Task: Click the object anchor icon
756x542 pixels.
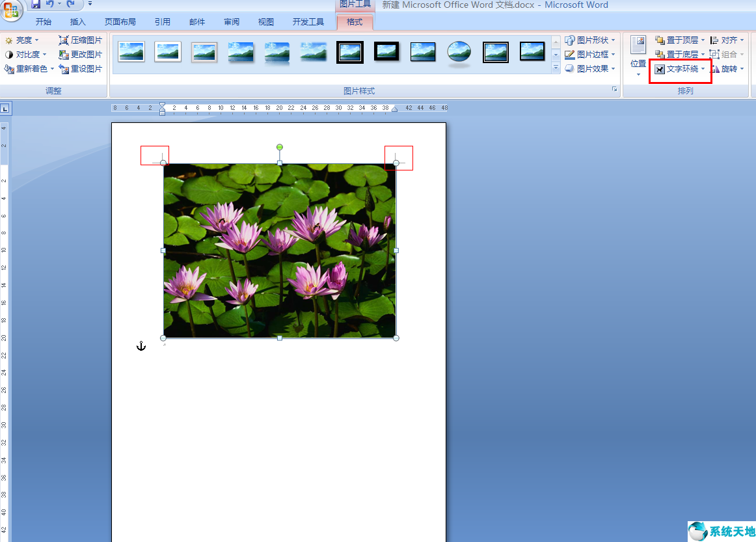Action: coord(141,346)
